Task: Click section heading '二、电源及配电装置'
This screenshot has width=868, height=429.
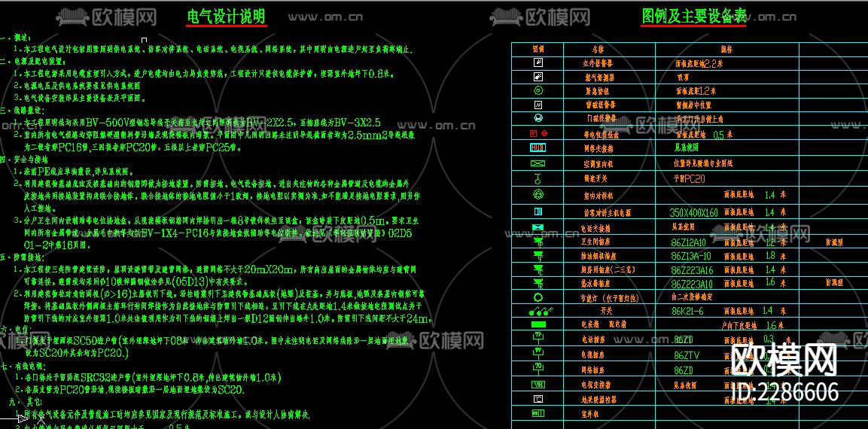Action: coord(33,61)
